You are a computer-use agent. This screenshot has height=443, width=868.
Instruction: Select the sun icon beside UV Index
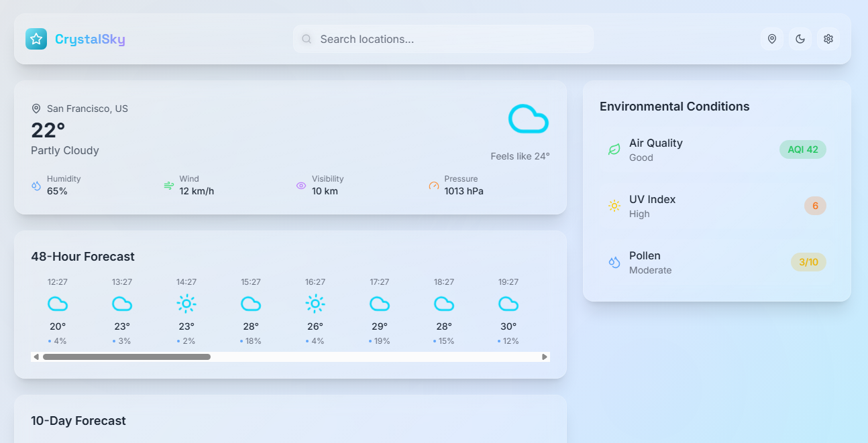click(x=614, y=206)
